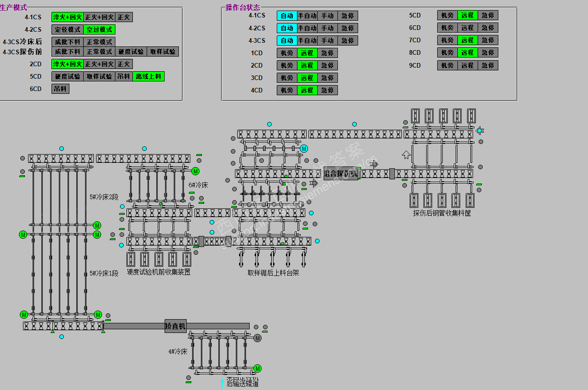Switch 5CD console to 远程
The height and width of the screenshot is (390, 588).
coord(468,15)
